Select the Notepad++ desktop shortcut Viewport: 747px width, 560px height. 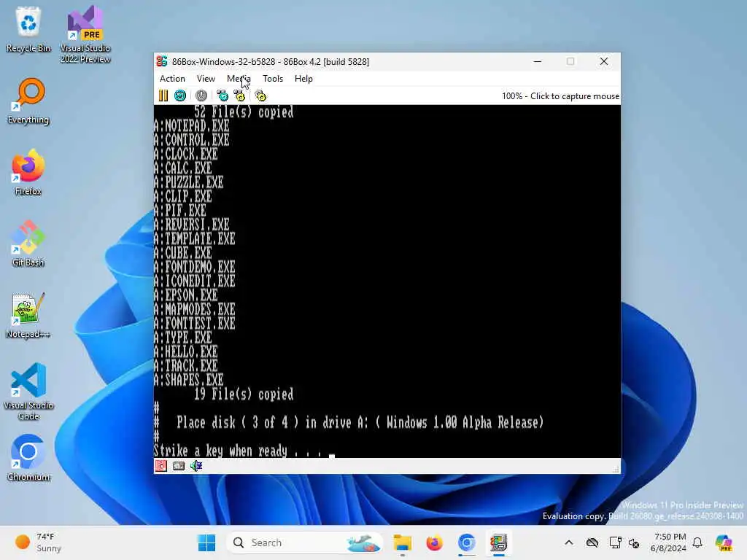coord(28,315)
